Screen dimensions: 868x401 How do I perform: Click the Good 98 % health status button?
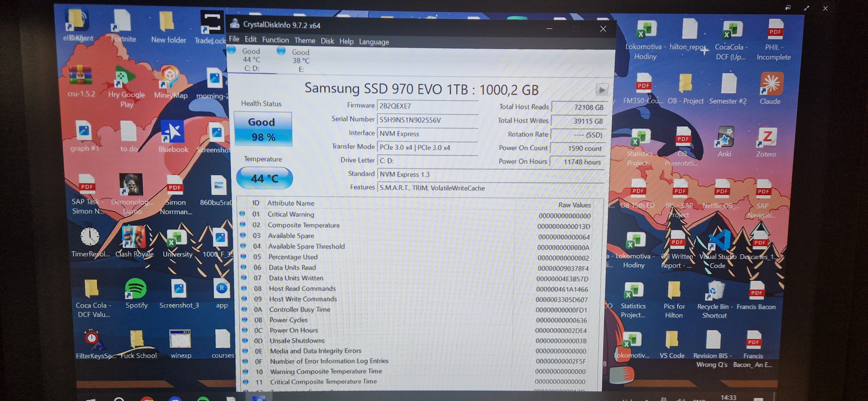click(263, 129)
